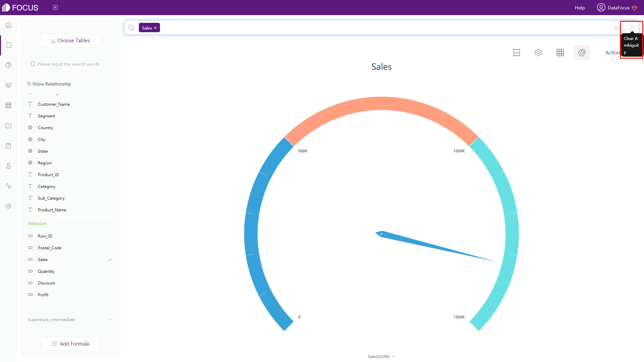Click the FOCUS logo
The width and height of the screenshot is (644, 362).
(x=20, y=7)
